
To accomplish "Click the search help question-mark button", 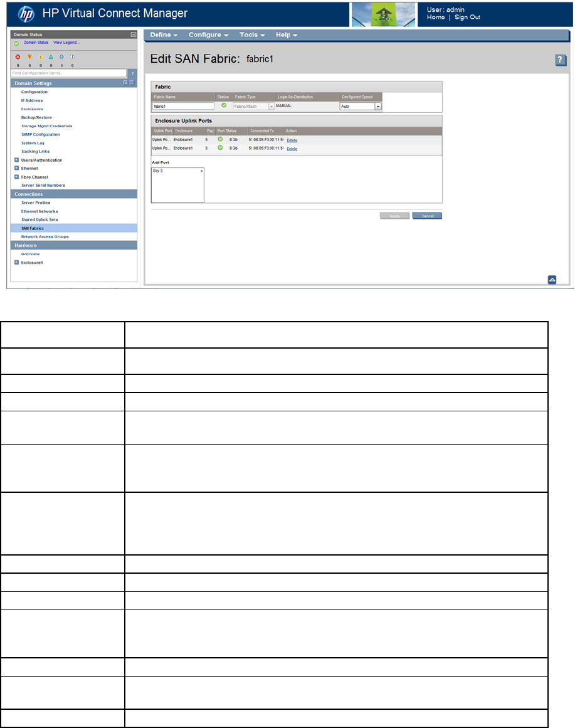I will [x=132, y=73].
